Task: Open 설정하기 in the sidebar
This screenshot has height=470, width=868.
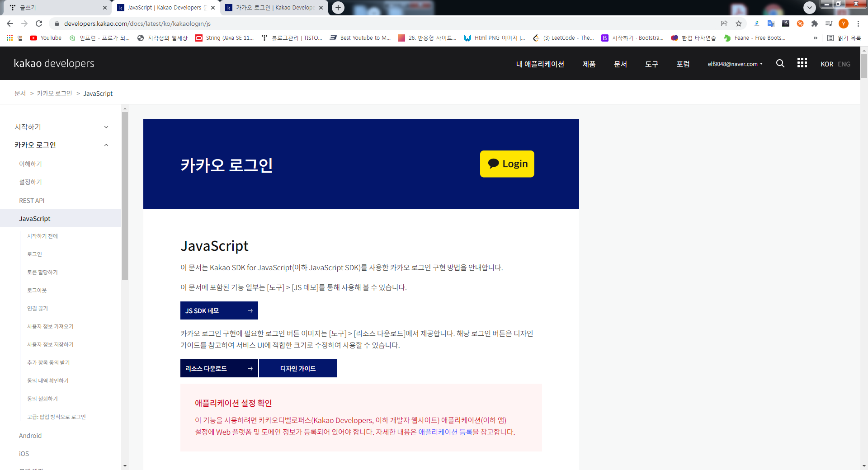Action: tap(30, 182)
